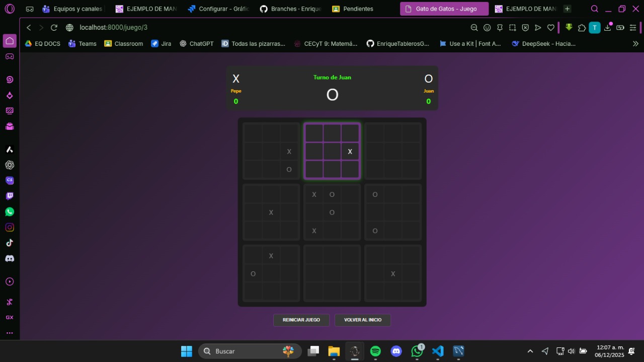Place O in center cell of highlighted board
The width and height of the screenshot is (644, 362).
pos(332,151)
